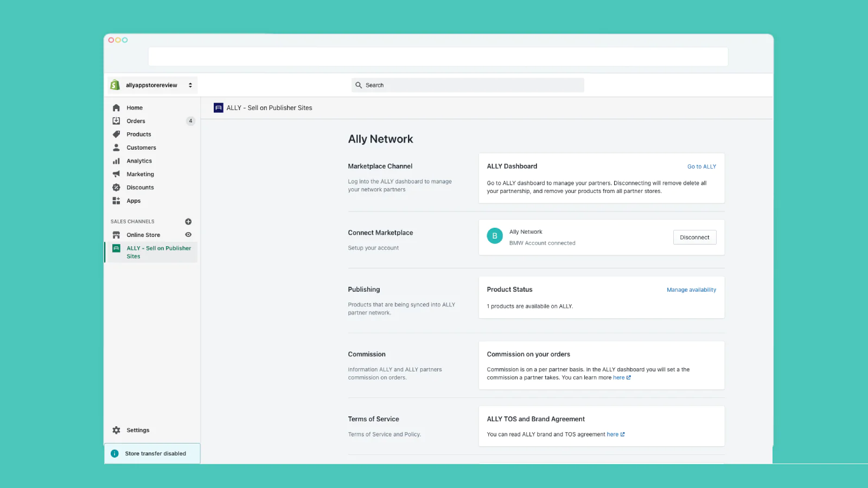Open Analytics in the sidebar
868x488 pixels.
click(139, 161)
